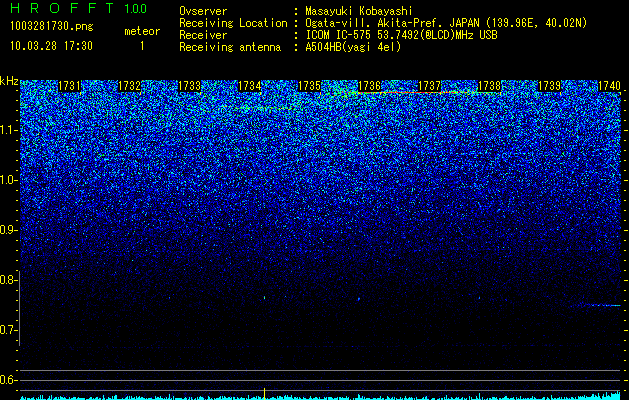Select the 1737 time marker
This screenshot has height=400, width=629.
pos(430,86)
